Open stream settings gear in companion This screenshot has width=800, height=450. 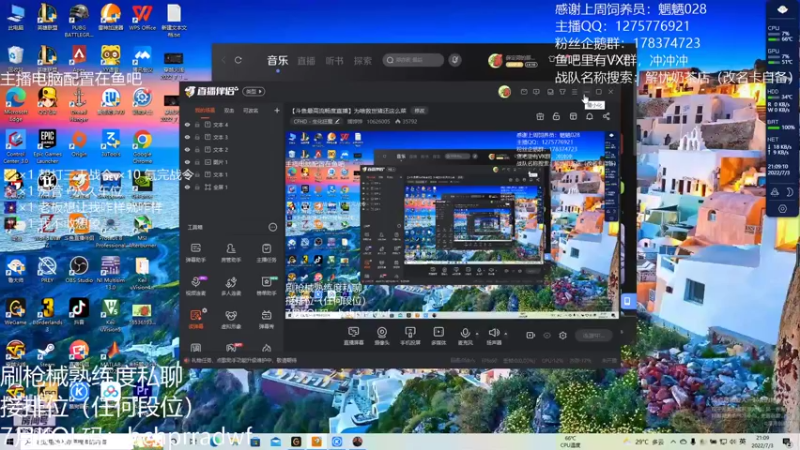click(563, 335)
